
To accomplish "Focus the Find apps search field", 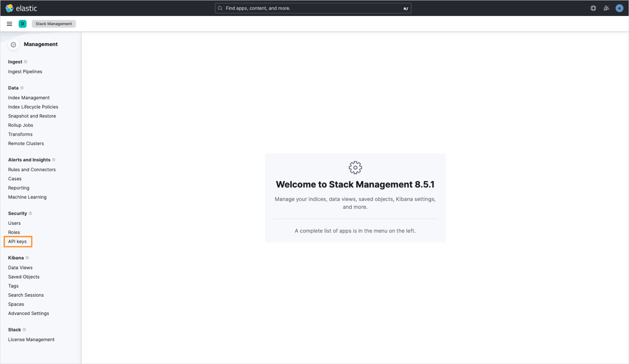I will click(312, 8).
